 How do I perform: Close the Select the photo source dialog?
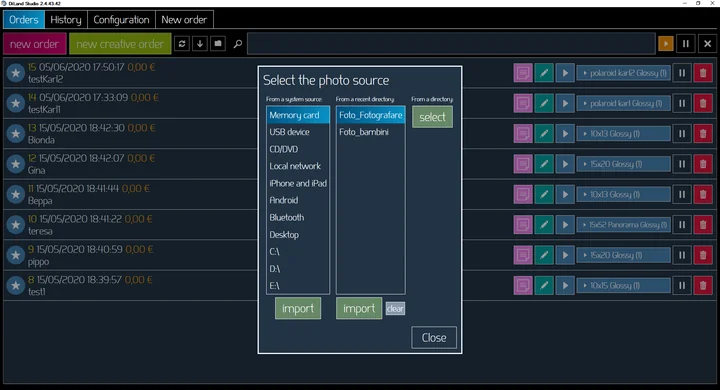click(433, 338)
